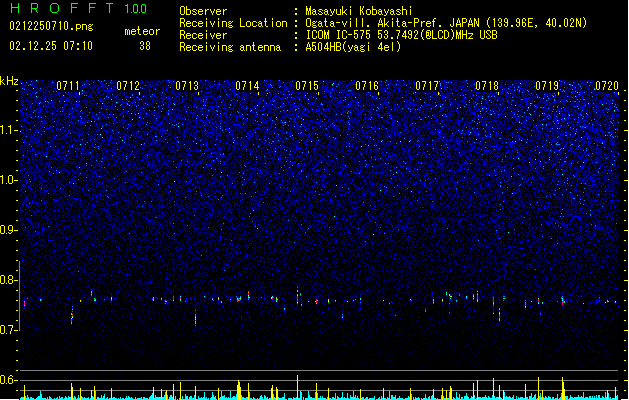Image resolution: width=629 pixels, height=400 pixels.
Task: Click the 0.8 kHz axis label
Action: (8, 280)
